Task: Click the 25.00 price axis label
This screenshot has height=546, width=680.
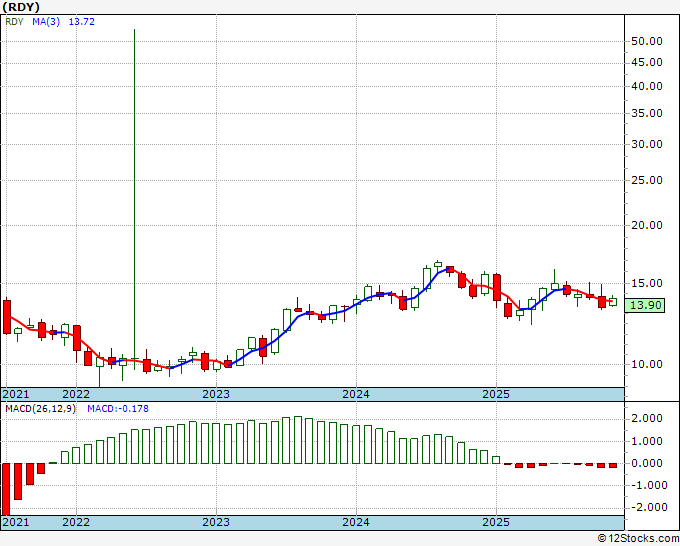Action: tap(647, 180)
